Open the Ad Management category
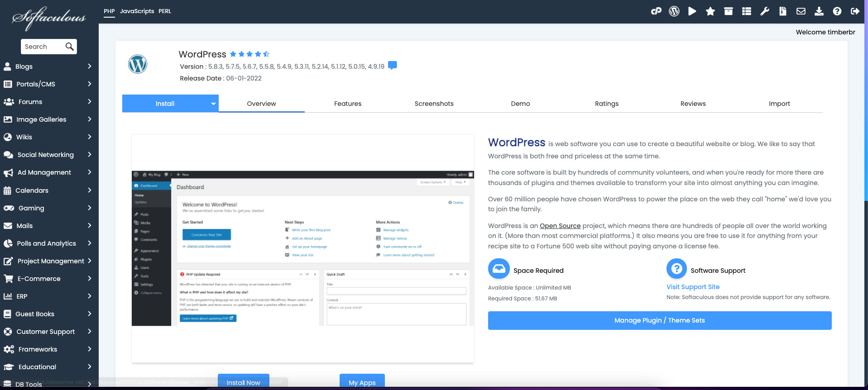 point(49,172)
